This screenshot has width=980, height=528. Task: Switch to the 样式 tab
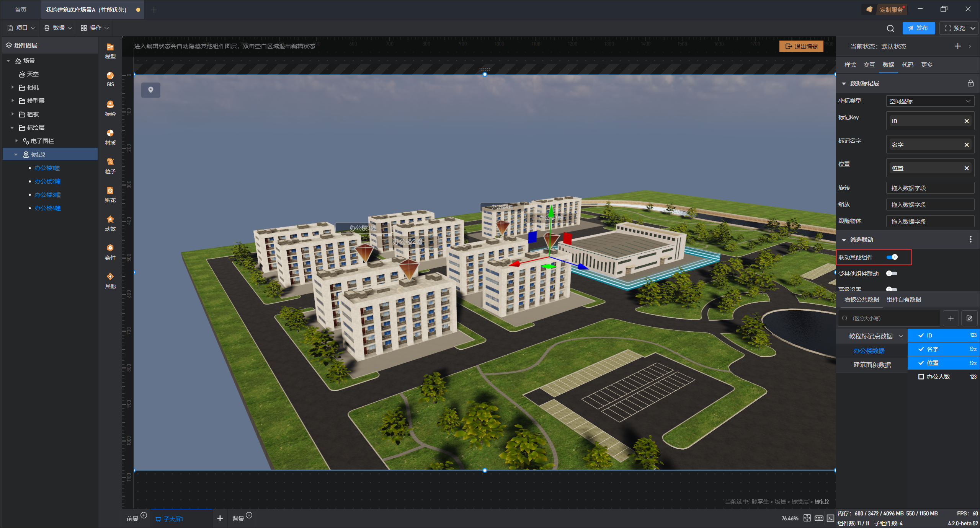[x=850, y=65]
